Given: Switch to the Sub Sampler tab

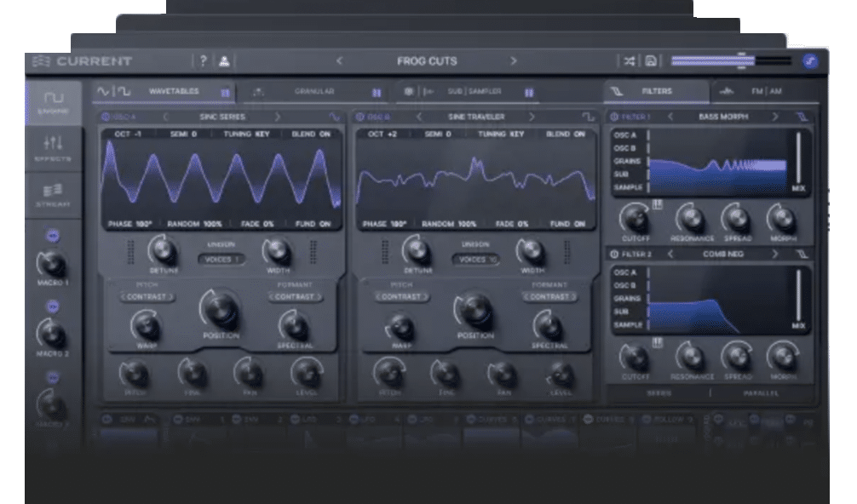Looking at the screenshot, I should point(474,92).
